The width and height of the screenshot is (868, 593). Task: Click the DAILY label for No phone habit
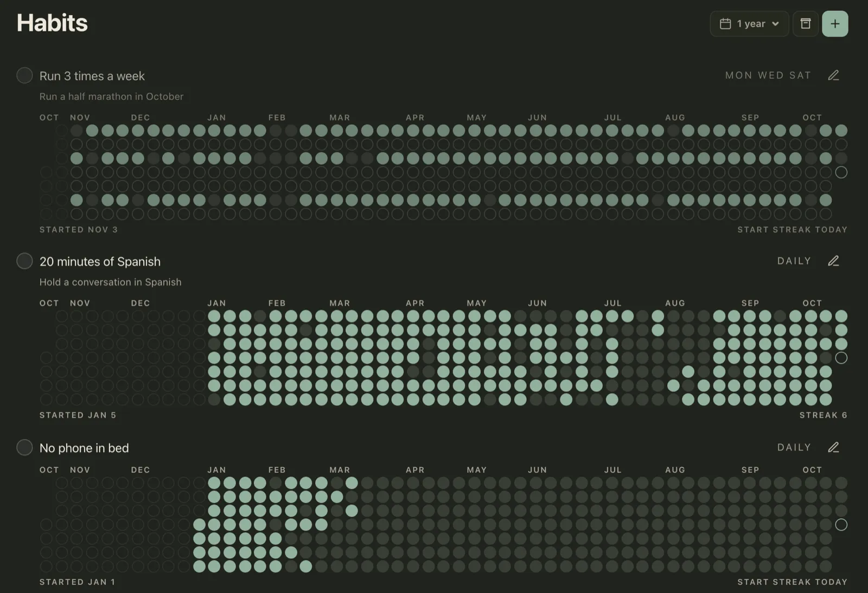[794, 447]
